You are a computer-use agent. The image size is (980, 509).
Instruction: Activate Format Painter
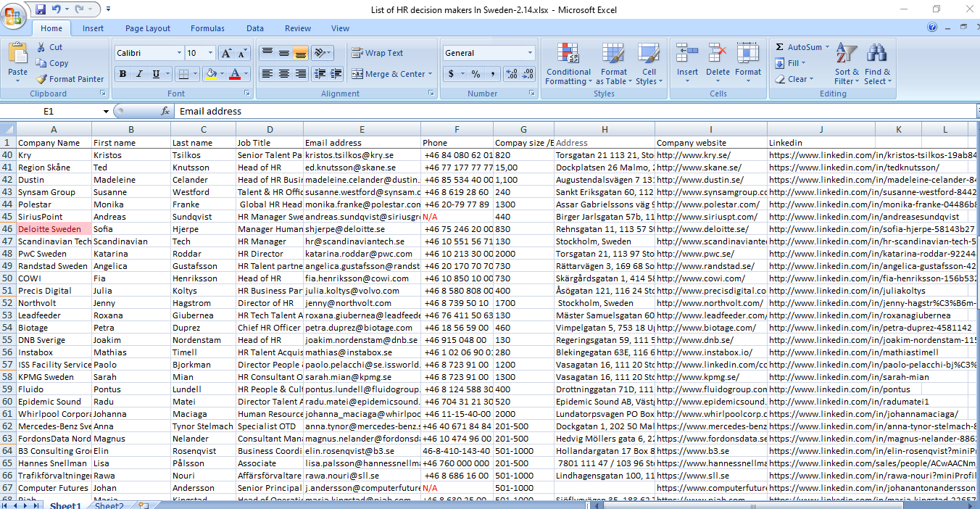(x=70, y=79)
